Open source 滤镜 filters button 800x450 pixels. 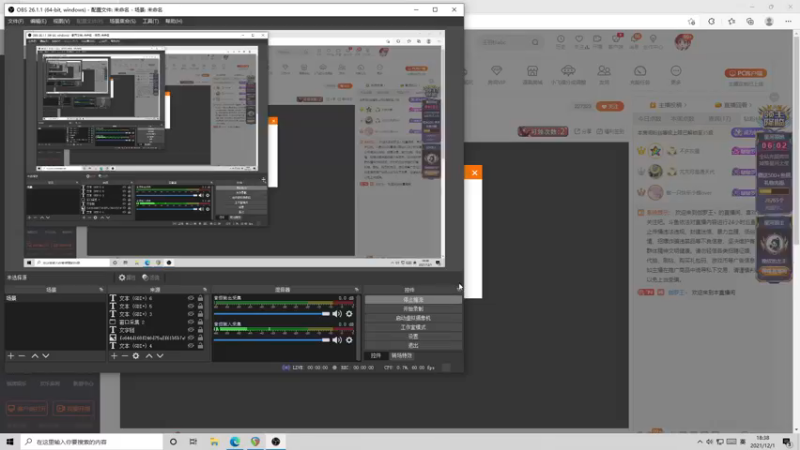[151, 278]
